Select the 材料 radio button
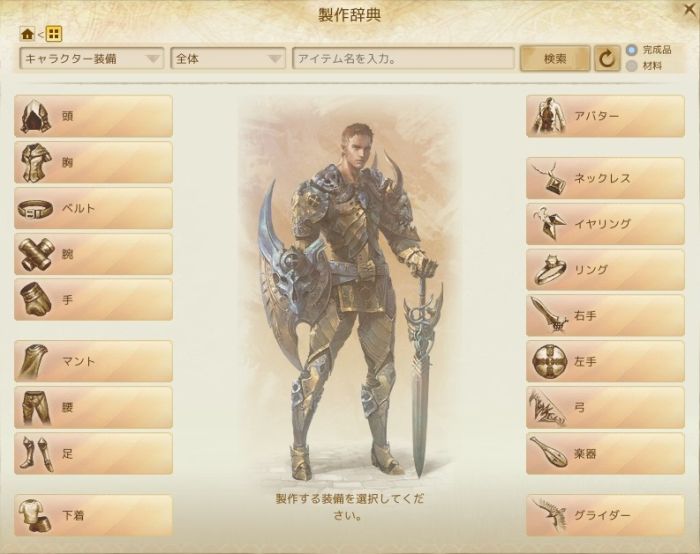Screen dimensions: 700x554 pyautogui.click(x=631, y=66)
